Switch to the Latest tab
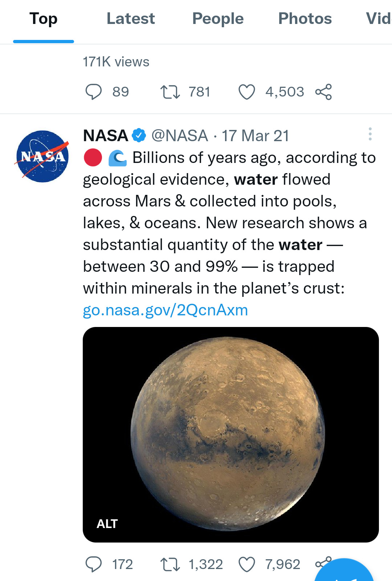The width and height of the screenshot is (392, 581). coord(131,19)
